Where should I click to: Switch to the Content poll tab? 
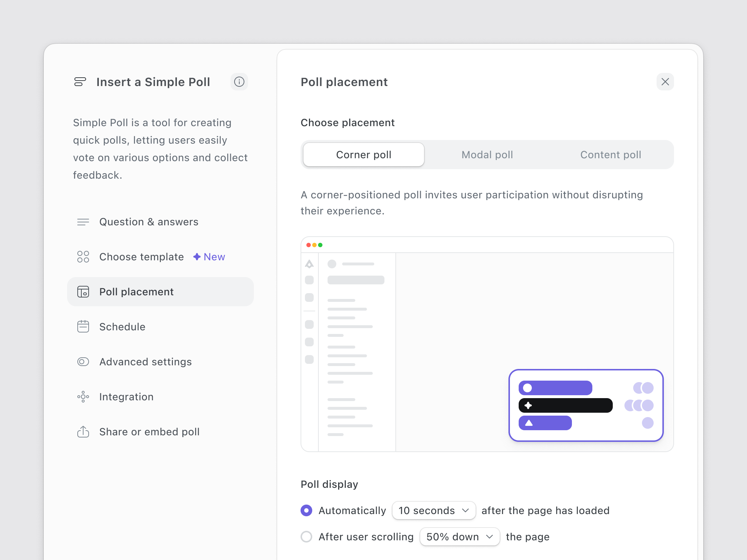pyautogui.click(x=611, y=155)
